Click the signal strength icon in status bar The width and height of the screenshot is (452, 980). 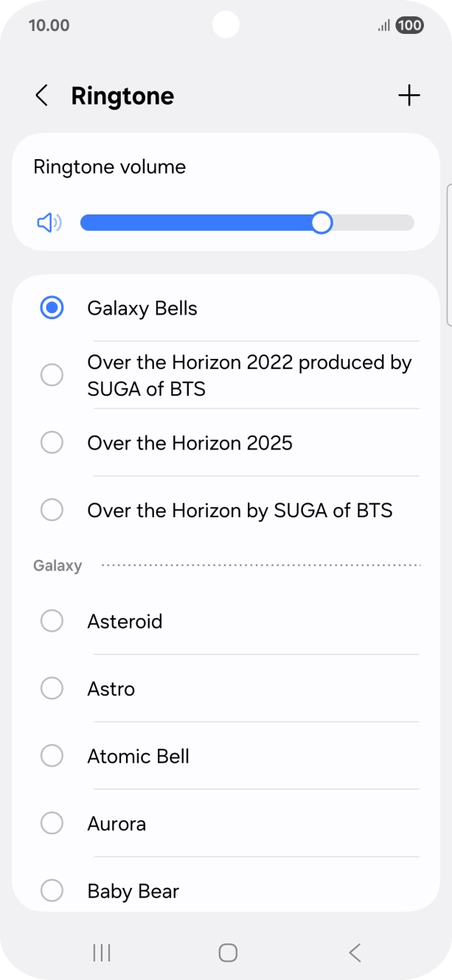tap(383, 24)
